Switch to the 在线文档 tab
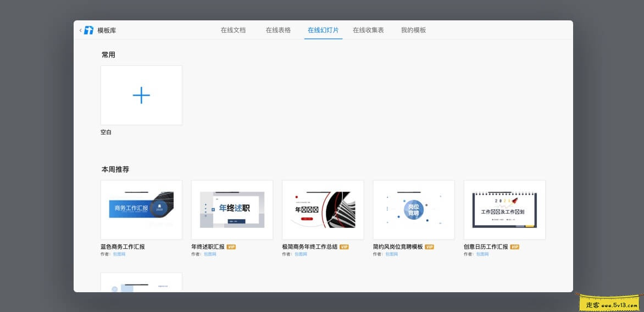 [x=233, y=30]
